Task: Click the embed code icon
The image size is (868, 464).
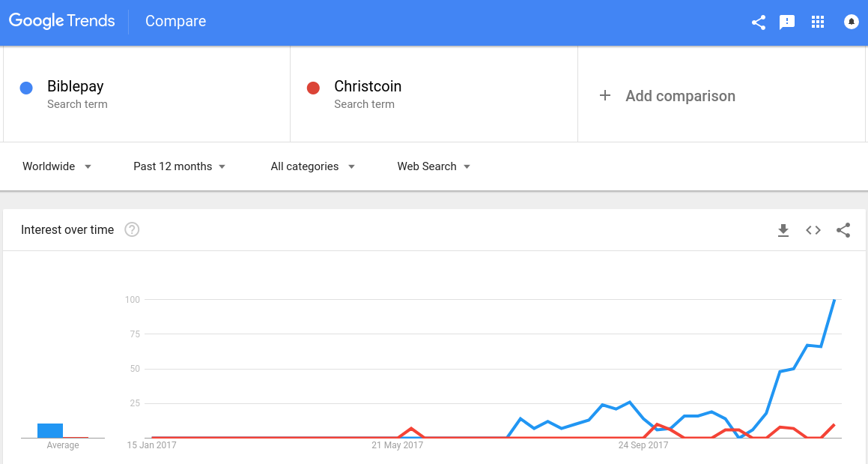Action: [813, 230]
